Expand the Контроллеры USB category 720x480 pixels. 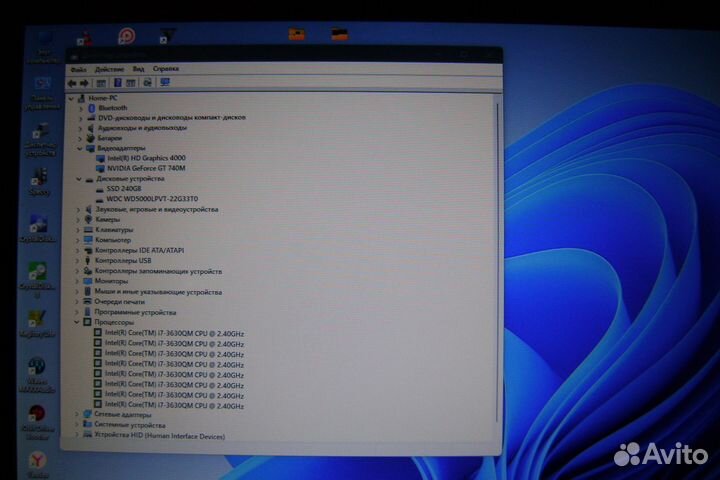tap(78, 261)
